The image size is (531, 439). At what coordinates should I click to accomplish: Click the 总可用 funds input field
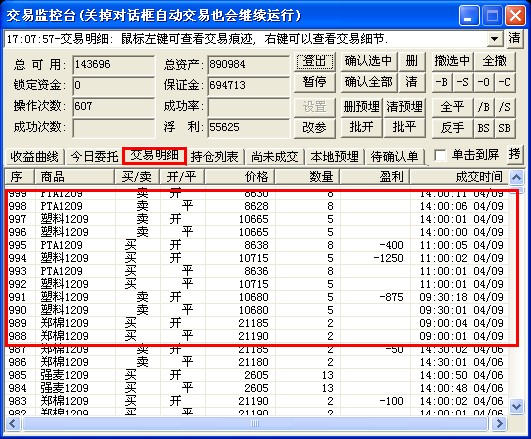[113, 64]
